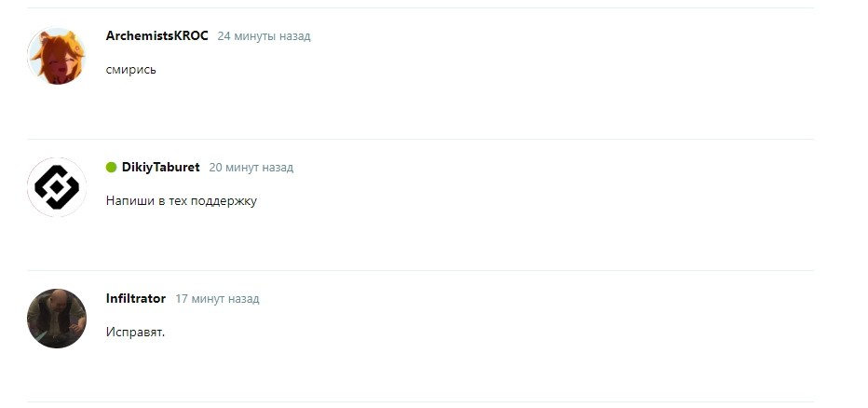Click the "24 минуты назад" timestamp
This screenshot has height=408, width=868.
pos(264,36)
